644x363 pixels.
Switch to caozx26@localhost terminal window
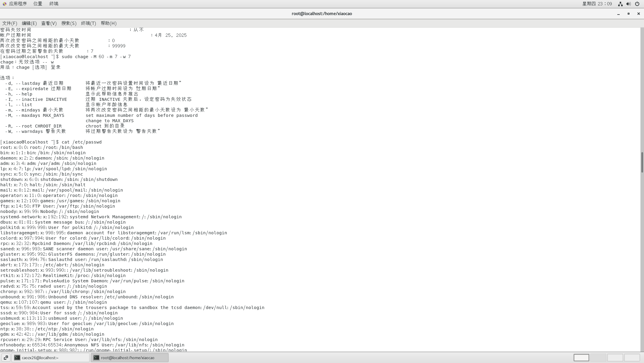50,358
